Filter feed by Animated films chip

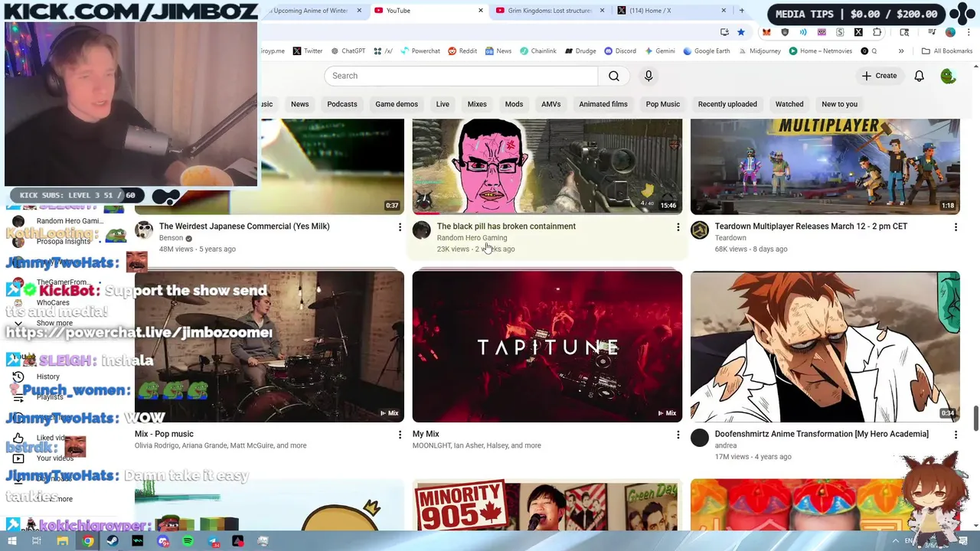click(x=603, y=104)
